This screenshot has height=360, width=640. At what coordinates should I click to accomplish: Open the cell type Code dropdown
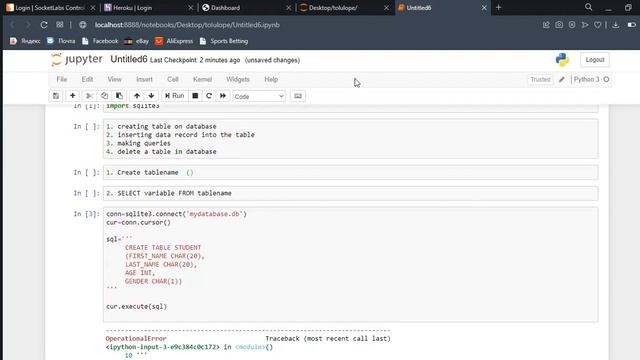259,96
